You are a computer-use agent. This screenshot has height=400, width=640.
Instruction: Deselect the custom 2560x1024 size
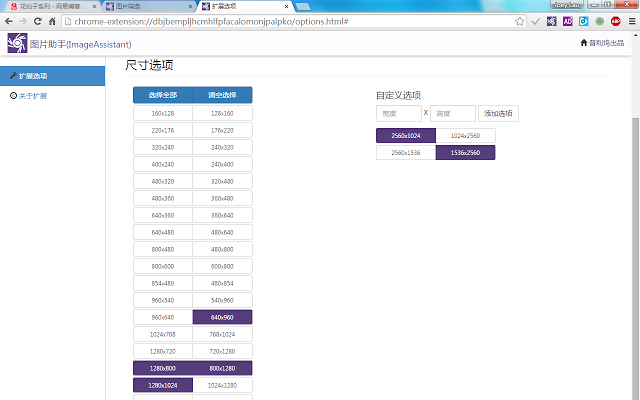click(x=405, y=136)
